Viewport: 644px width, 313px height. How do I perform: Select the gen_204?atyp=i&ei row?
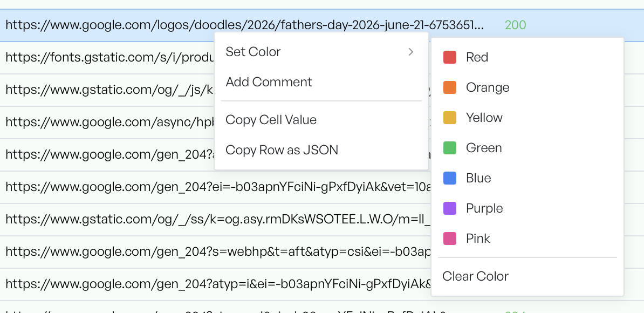click(x=215, y=284)
